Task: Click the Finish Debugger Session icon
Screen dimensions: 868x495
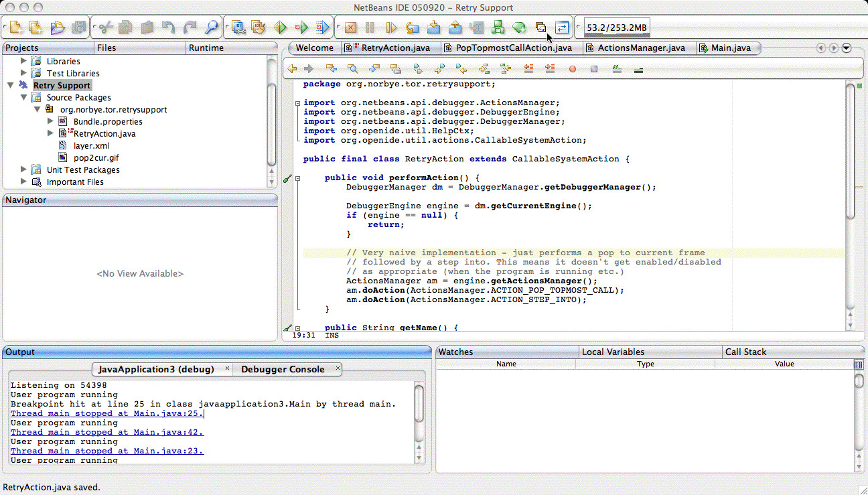Action: coord(350,27)
